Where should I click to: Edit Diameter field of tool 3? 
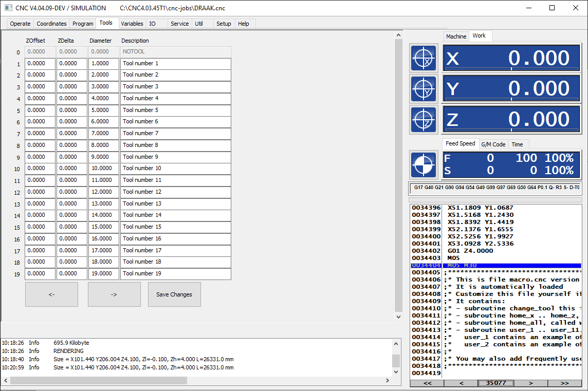(x=103, y=87)
